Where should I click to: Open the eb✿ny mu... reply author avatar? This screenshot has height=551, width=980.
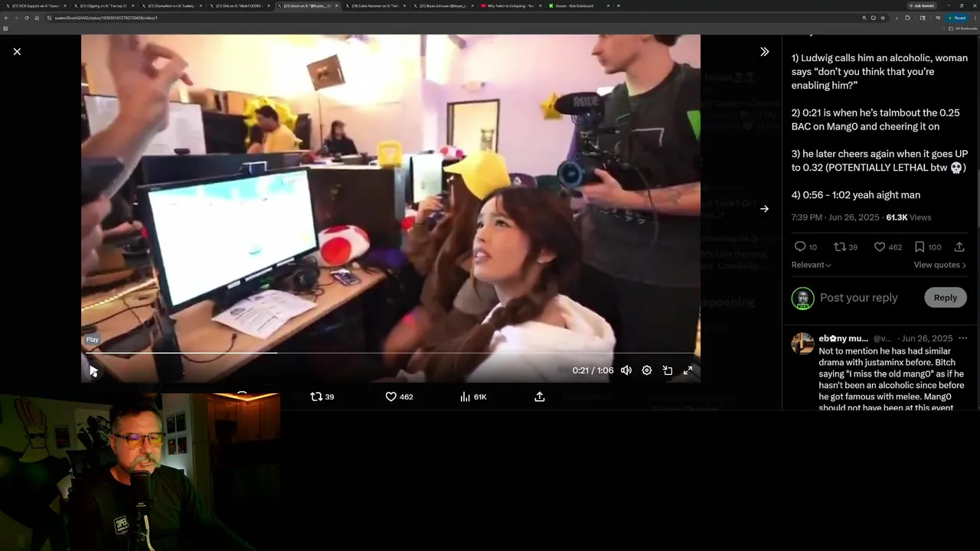[x=802, y=344]
